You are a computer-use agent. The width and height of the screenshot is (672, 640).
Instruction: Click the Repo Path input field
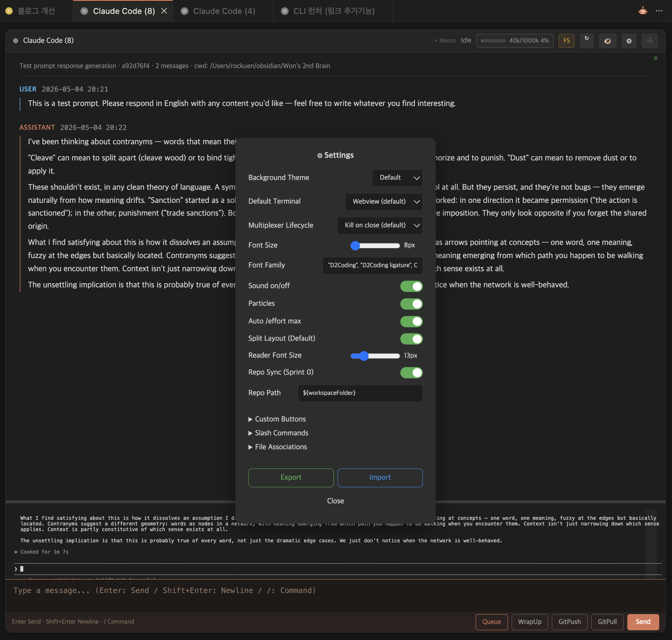tap(360, 393)
